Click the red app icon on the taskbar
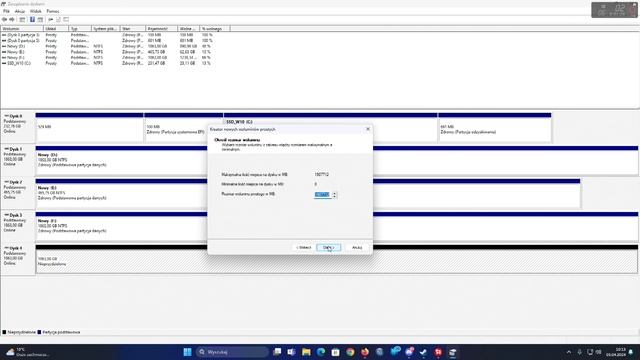The image size is (640, 360). coord(438,352)
